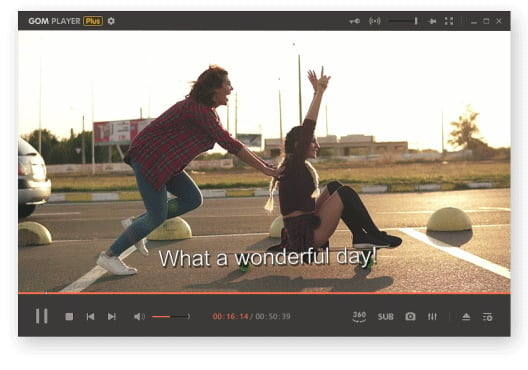Adjust the window opacity slider in the title bar

pos(403,21)
